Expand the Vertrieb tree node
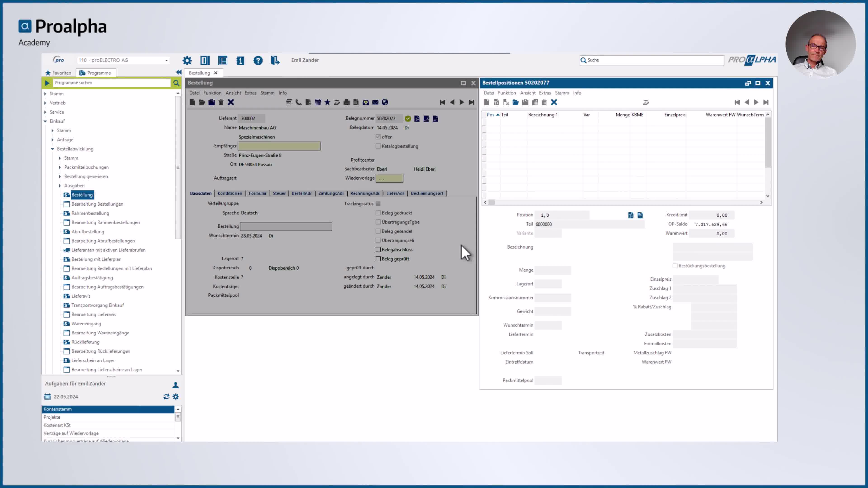The width and height of the screenshot is (868, 488). tap(45, 103)
